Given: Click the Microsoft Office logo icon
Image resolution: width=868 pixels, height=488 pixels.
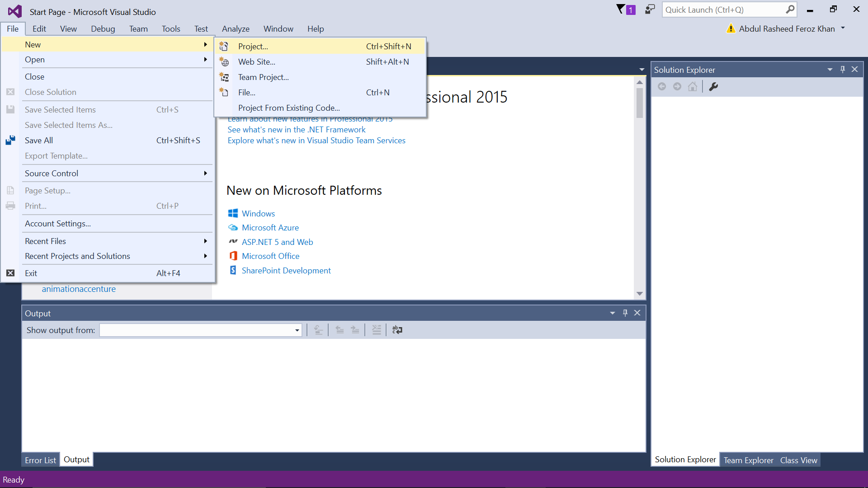Looking at the screenshot, I should (x=233, y=256).
